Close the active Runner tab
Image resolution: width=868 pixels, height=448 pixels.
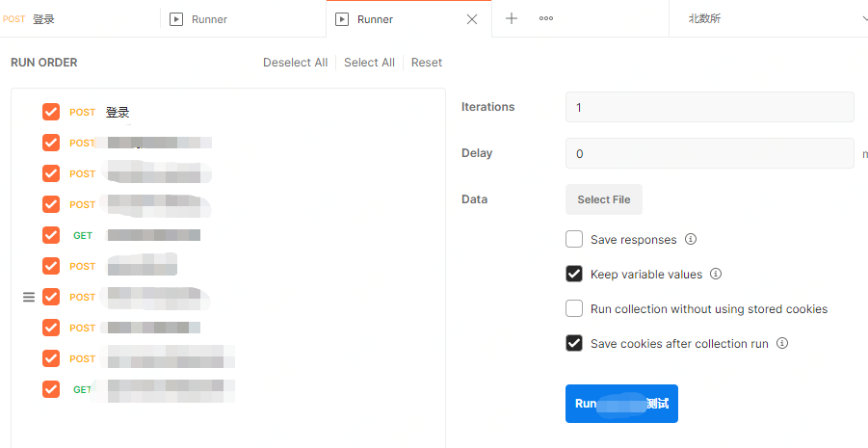pos(472,19)
